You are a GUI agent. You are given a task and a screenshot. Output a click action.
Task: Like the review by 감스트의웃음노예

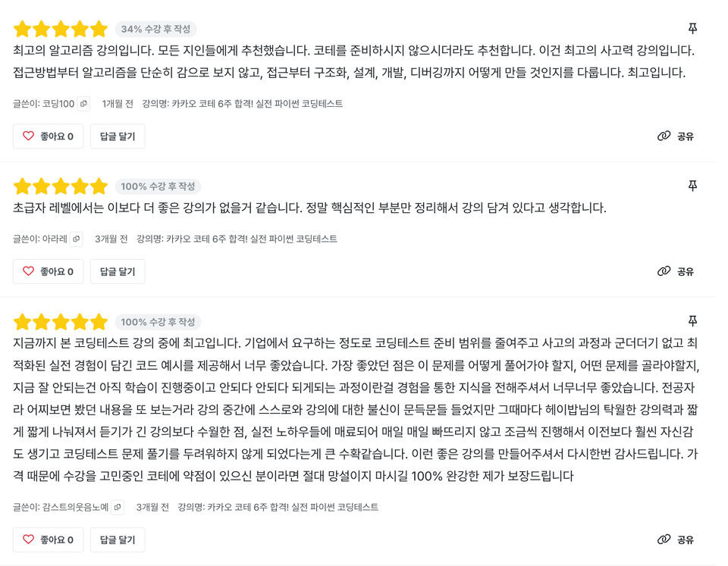click(48, 539)
